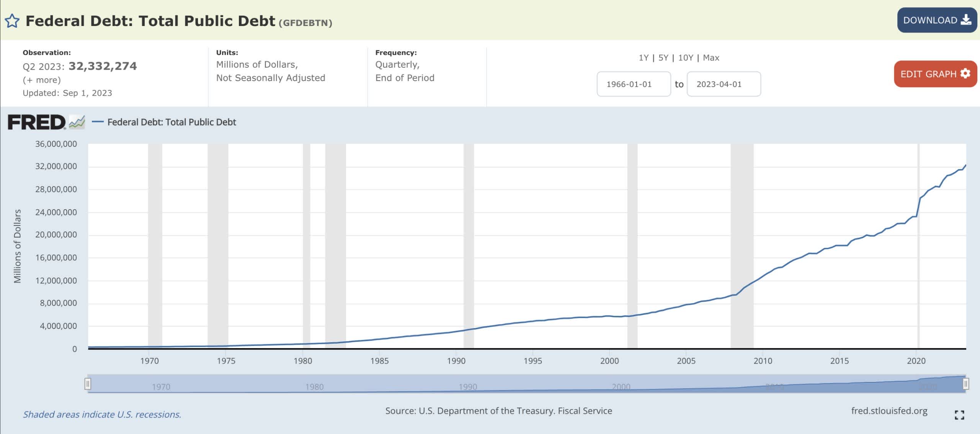The image size is (980, 434).
Task: Expand the (+ more) observations link
Action: click(x=42, y=80)
